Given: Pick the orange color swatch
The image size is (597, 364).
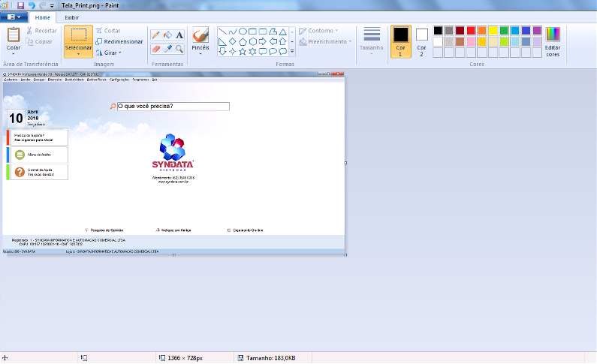Looking at the screenshot, I should [482, 31].
